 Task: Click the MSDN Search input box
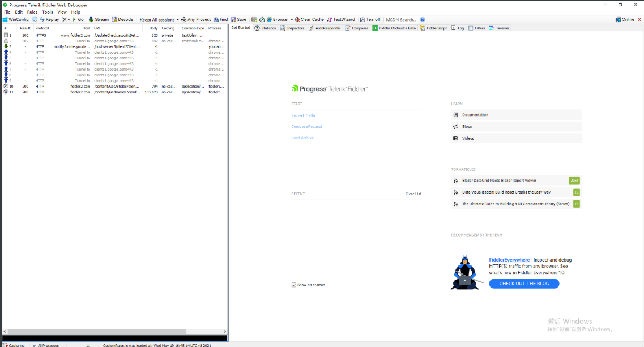point(401,19)
